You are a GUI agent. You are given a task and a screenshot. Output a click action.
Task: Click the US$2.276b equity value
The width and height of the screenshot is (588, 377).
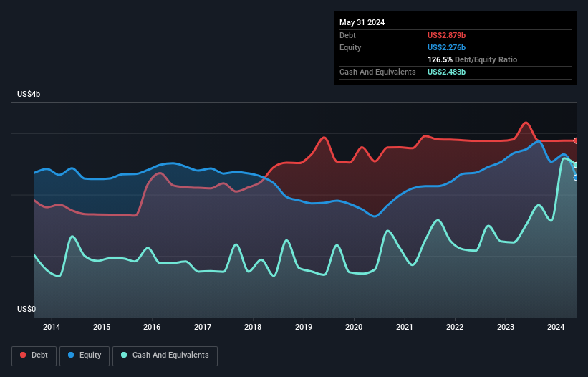point(446,47)
